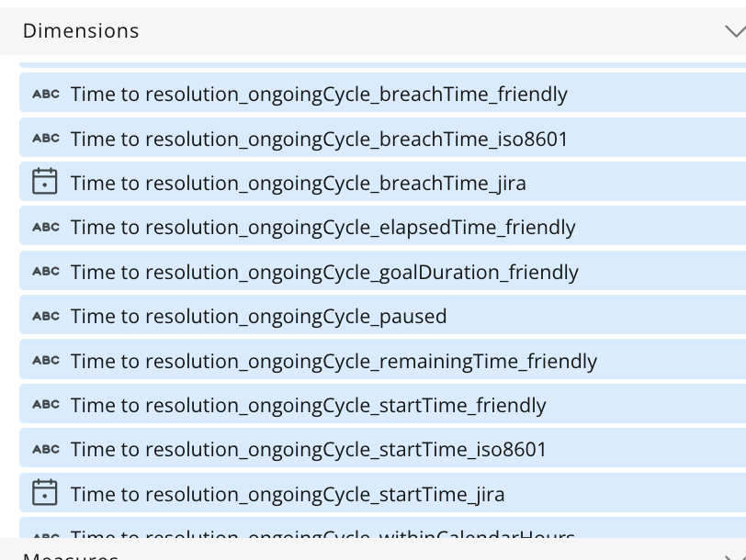Viewport: 746px width, 560px height.
Task: Select Time to resolution_ongoingCycle_startTime_iso8601
Action: point(382,448)
